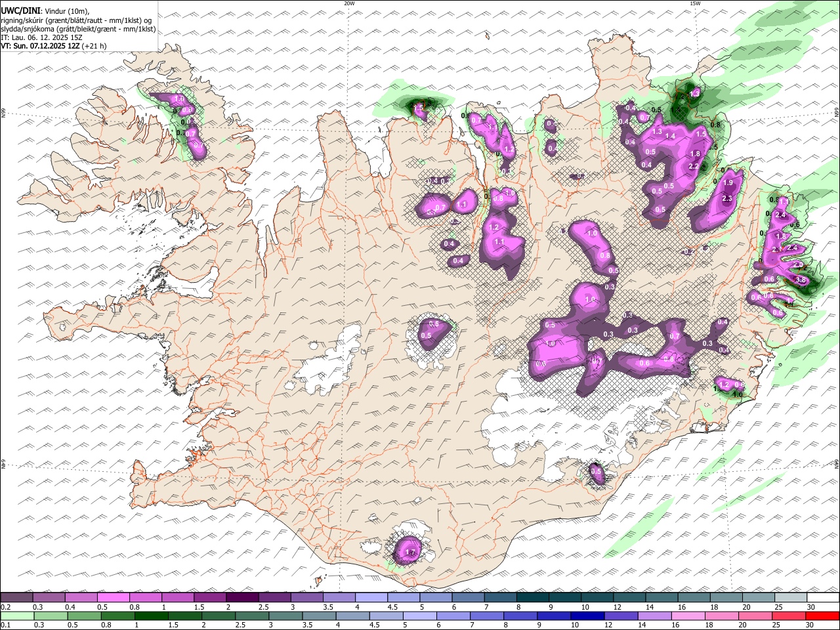Image resolution: width=840 pixels, height=630 pixels.
Task: Choose lower legend blue swatch between 7 and 8
Action: pyautogui.click(x=487, y=616)
